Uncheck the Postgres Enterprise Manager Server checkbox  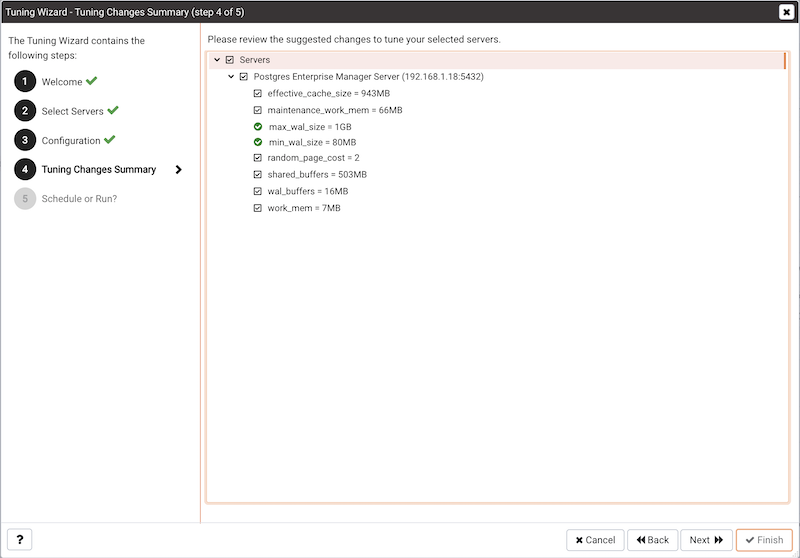click(x=244, y=77)
